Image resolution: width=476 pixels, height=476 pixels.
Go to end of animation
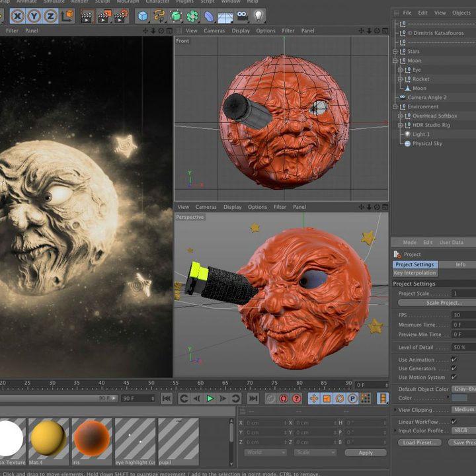pos(253,398)
